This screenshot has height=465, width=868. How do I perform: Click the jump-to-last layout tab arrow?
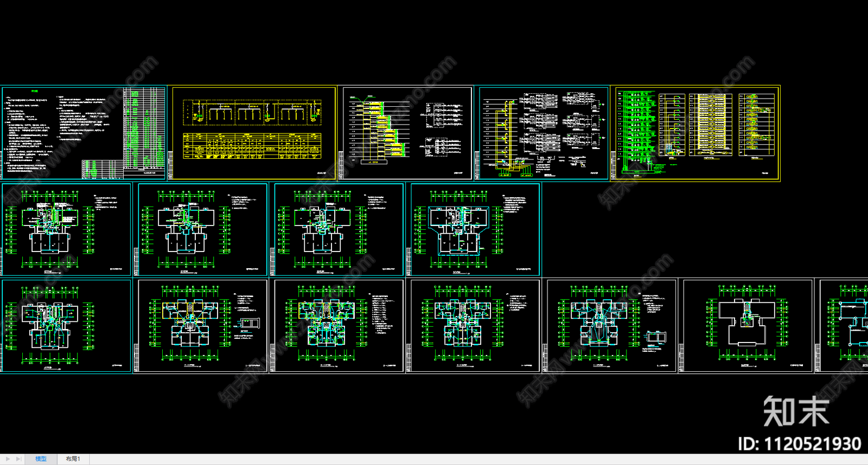click(18, 459)
